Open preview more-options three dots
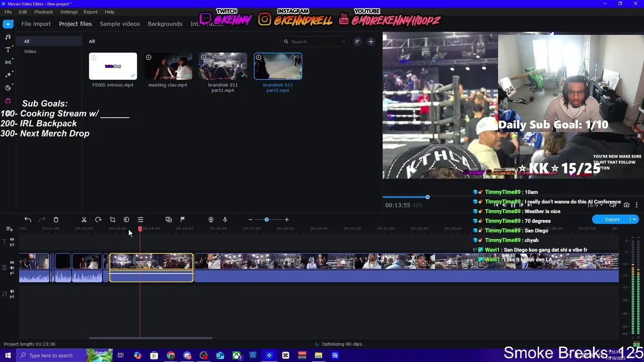 pos(636,205)
